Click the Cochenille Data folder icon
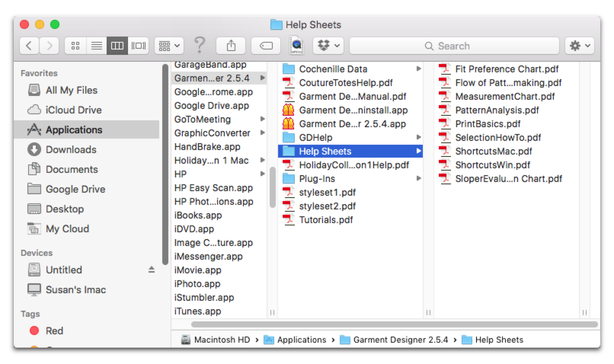The width and height of the screenshot is (614, 364). [x=289, y=69]
